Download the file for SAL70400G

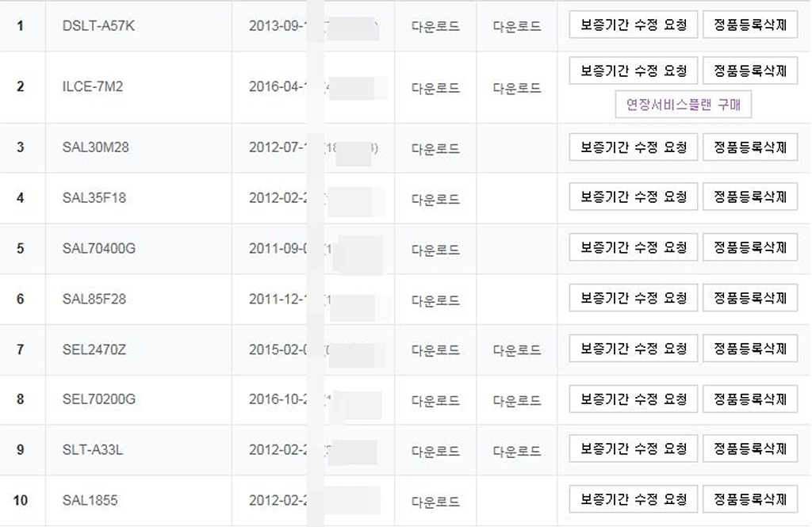[x=435, y=250]
